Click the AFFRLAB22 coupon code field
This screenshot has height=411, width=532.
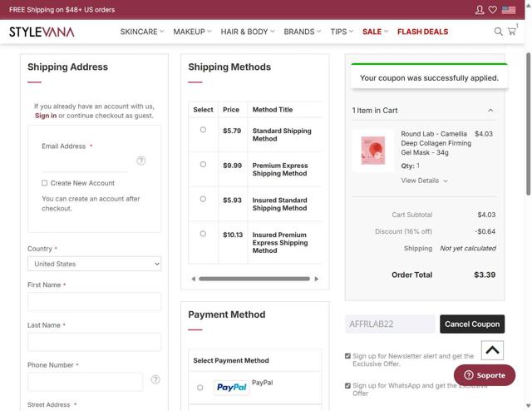click(390, 324)
